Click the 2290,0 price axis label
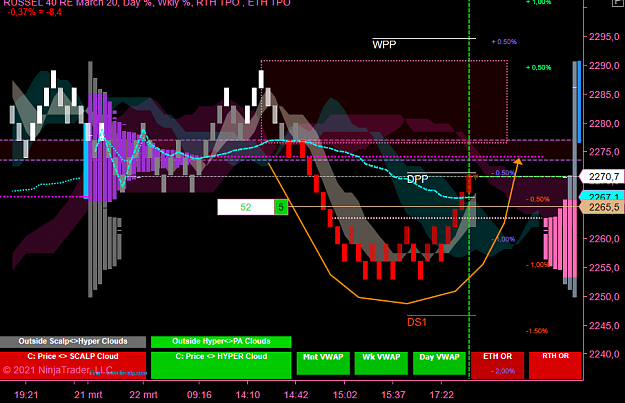This screenshot has height=403, width=625. click(x=604, y=65)
